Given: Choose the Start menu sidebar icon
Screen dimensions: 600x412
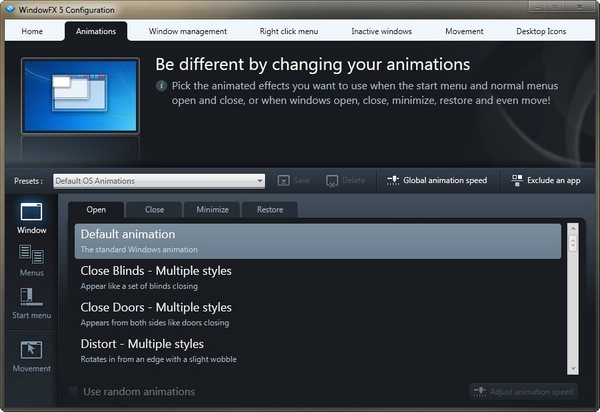Looking at the screenshot, I should 31,299.
